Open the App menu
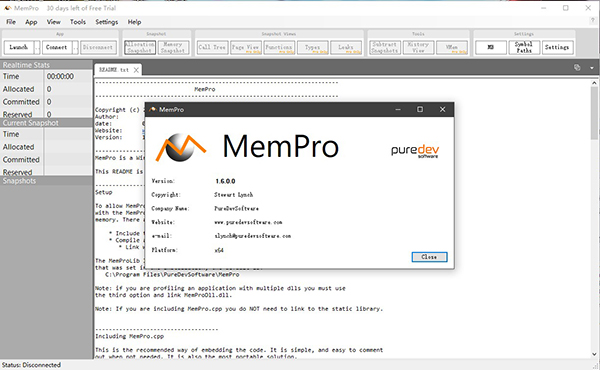This screenshot has height=370, width=600. tap(31, 22)
